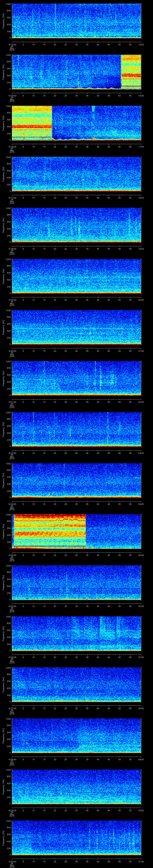Click the '18:00' end time label
The height and width of the screenshot is (868, 153).
pyautogui.click(x=141, y=198)
